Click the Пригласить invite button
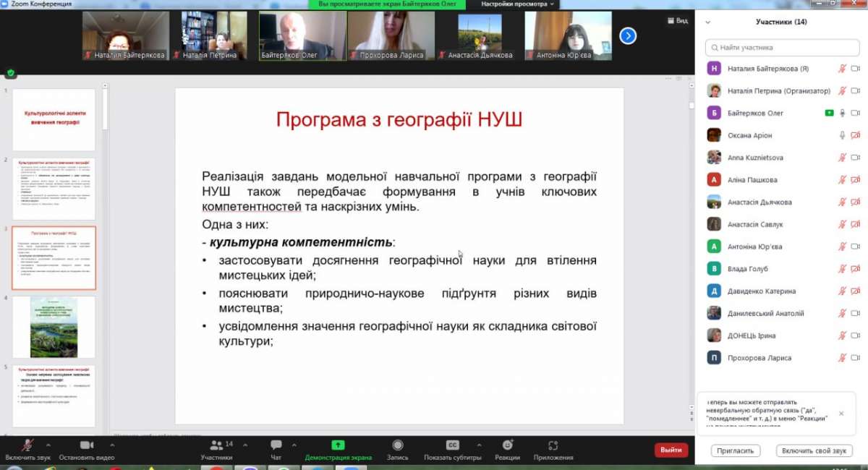Viewport: 868px width, 470px height. 736,450
